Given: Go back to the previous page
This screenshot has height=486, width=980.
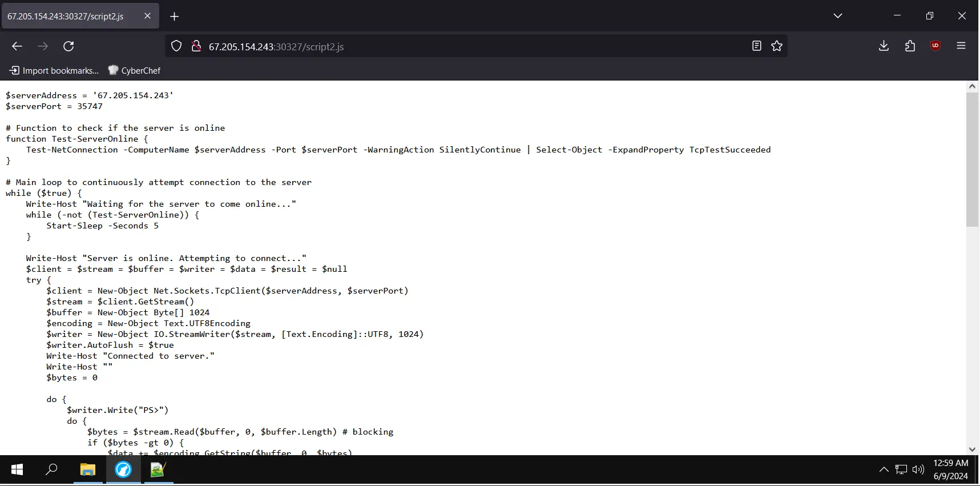Looking at the screenshot, I should tap(17, 46).
